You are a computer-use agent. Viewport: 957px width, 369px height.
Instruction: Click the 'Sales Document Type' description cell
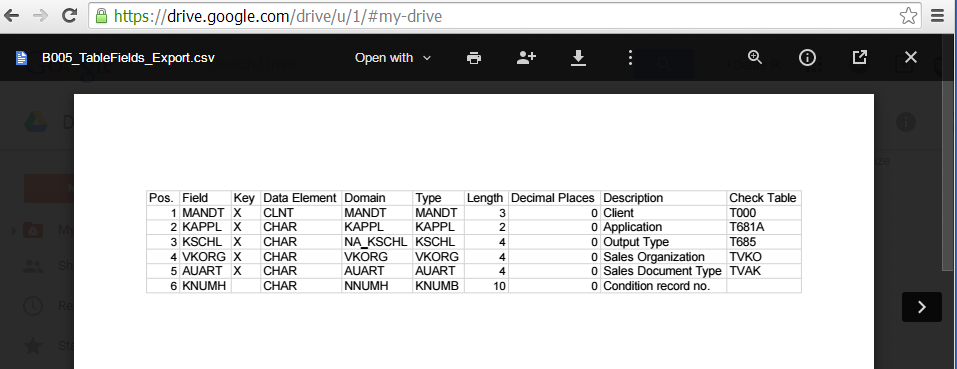pos(663,271)
